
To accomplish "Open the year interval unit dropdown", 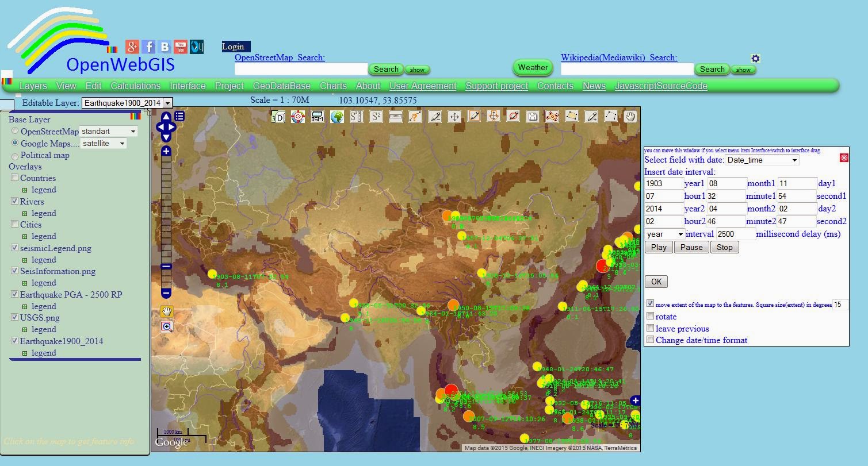I will [x=664, y=234].
